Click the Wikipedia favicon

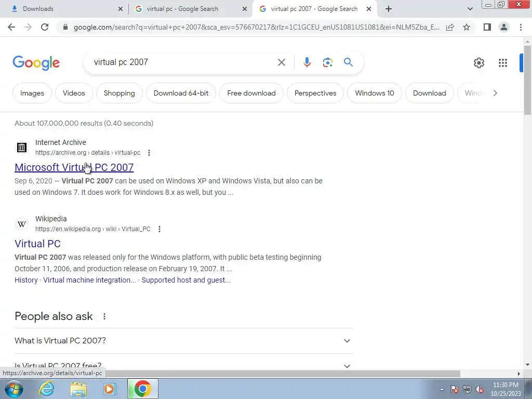click(x=22, y=224)
